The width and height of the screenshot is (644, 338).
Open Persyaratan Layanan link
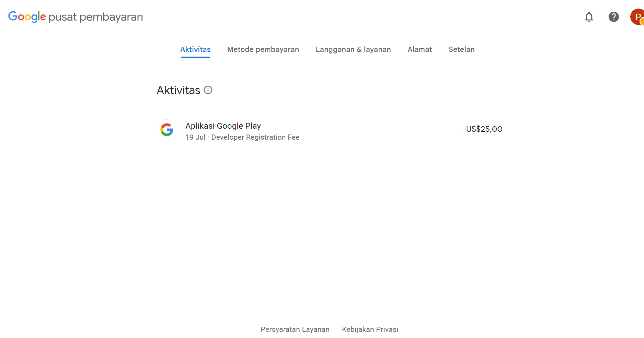click(295, 329)
